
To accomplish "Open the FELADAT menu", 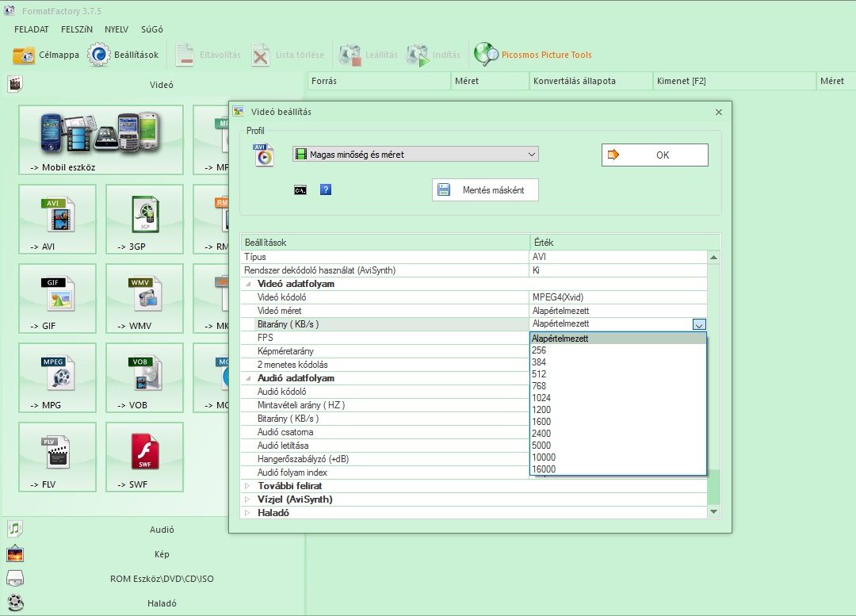I will [31, 29].
